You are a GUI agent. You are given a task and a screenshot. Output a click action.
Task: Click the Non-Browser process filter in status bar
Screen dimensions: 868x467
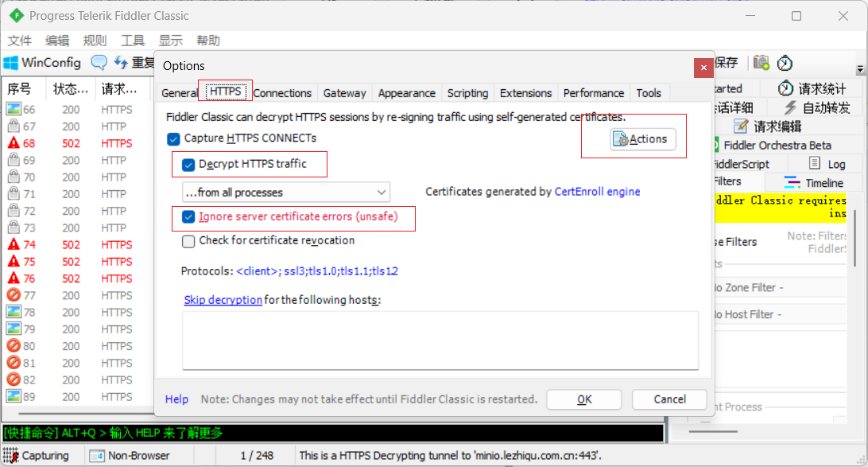pyautogui.click(x=130, y=455)
